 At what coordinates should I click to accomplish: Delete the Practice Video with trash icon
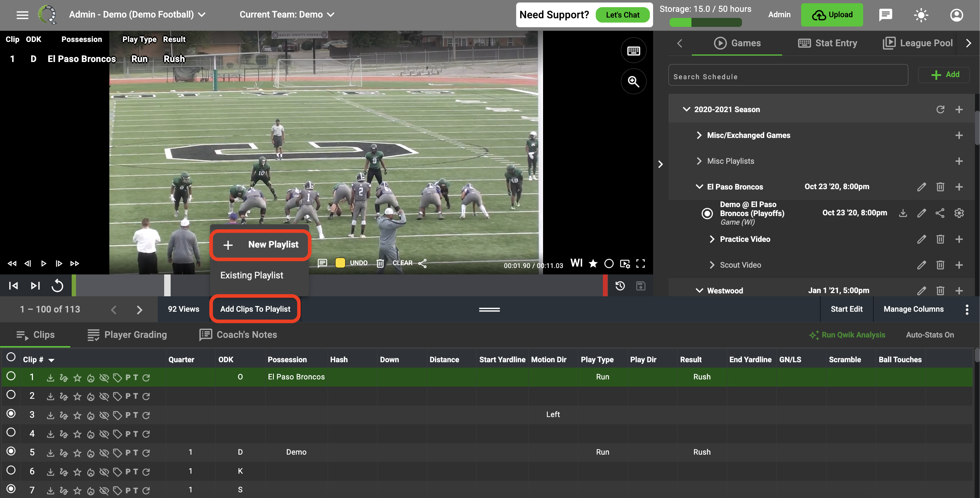(940, 239)
